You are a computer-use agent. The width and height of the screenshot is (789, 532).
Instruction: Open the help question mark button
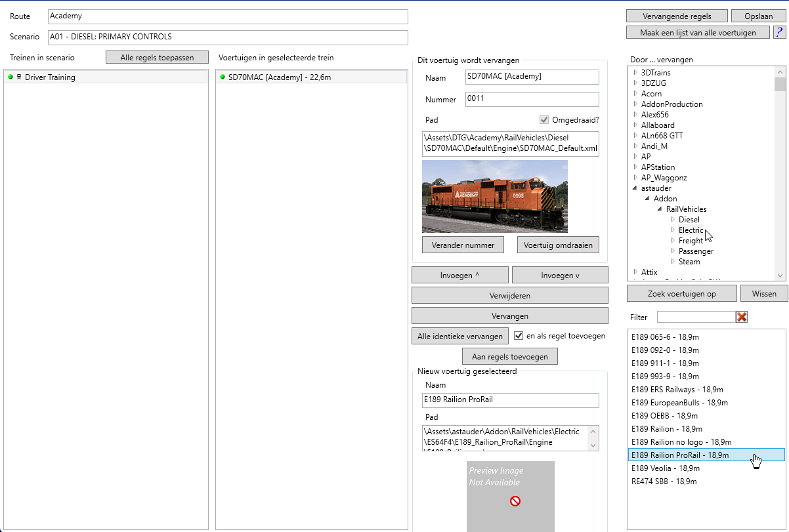pyautogui.click(x=780, y=32)
